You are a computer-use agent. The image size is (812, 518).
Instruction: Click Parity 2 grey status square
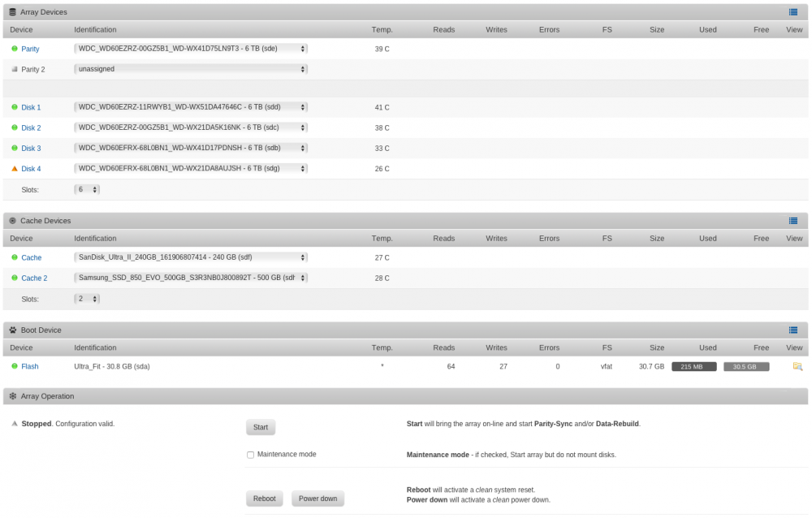tap(15, 69)
